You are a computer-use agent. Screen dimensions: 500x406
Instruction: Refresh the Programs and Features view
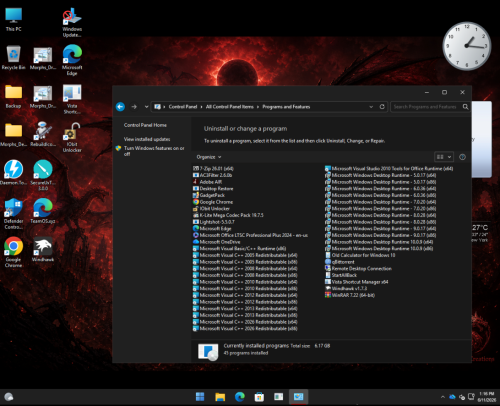click(382, 107)
